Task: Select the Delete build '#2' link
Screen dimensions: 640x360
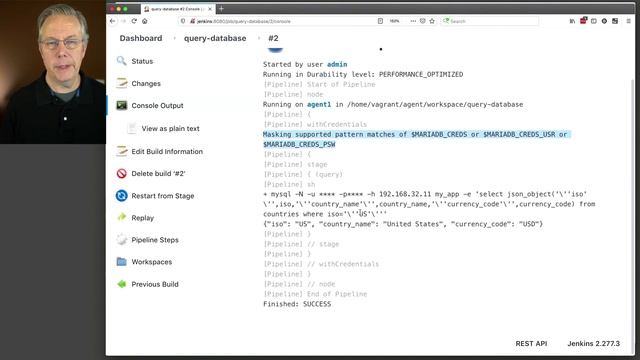Action: tap(158, 173)
